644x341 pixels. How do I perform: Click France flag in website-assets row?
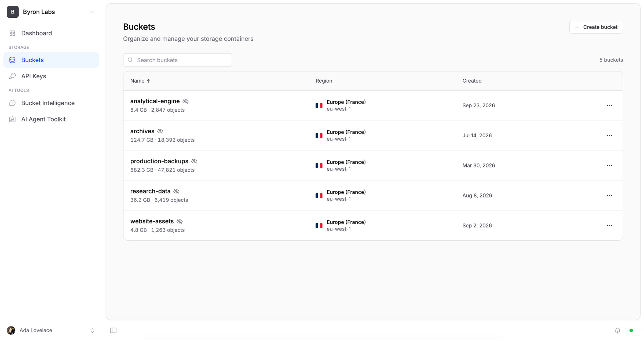coord(319,226)
